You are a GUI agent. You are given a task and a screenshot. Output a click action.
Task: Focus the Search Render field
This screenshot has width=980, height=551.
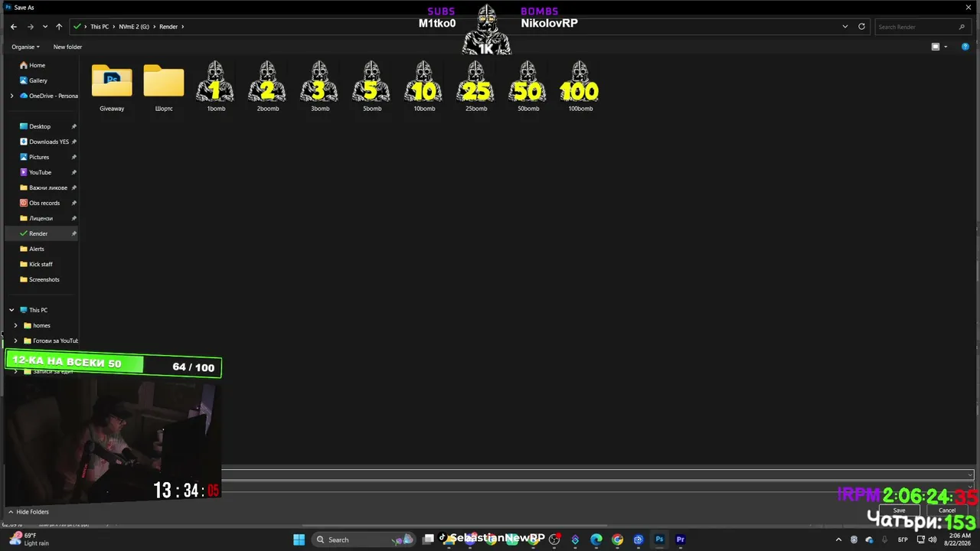922,27
